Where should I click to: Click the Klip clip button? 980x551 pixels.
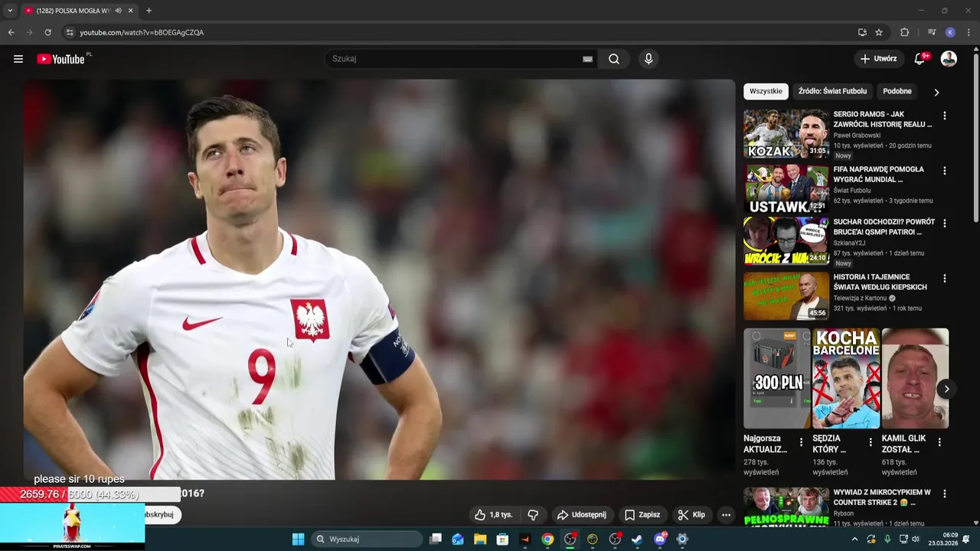click(691, 515)
